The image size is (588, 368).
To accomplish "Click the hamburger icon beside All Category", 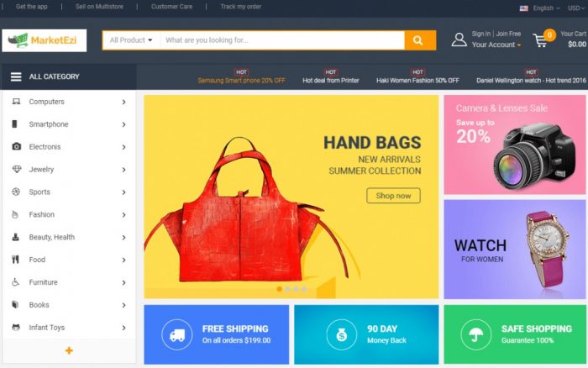I will point(16,76).
